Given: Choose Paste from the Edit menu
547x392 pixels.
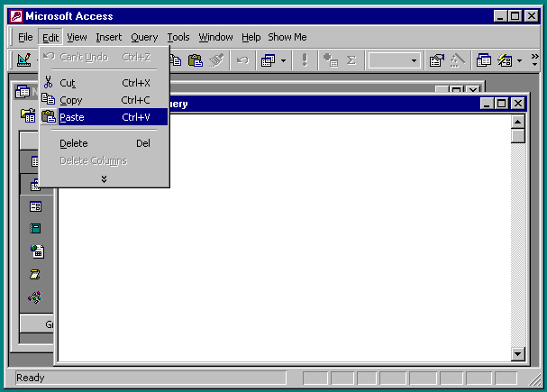Looking at the screenshot, I should point(105,117).
